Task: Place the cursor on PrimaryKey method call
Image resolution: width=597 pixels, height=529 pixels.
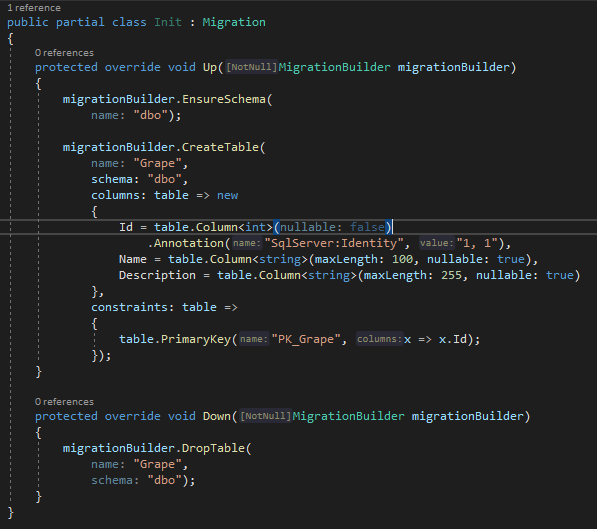Action: pos(196,339)
